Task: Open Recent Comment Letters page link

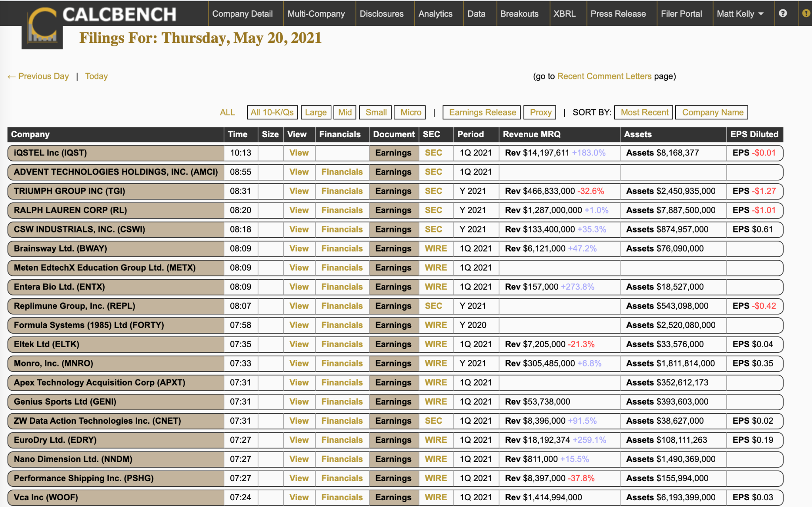Action: click(x=604, y=76)
